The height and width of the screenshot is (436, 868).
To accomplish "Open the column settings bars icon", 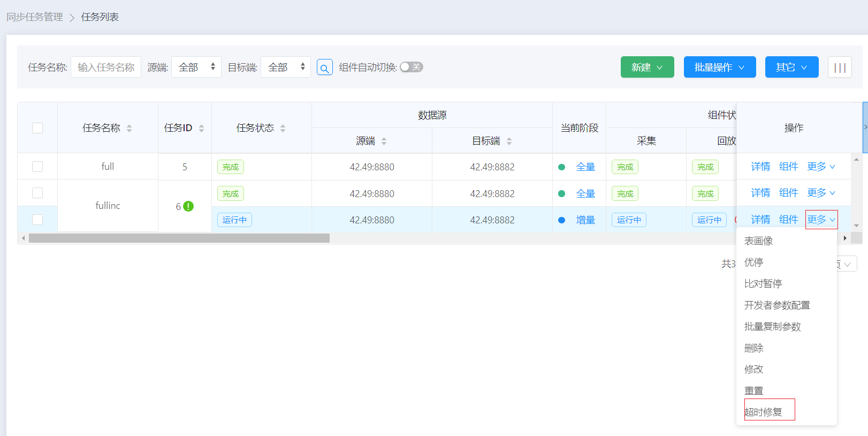I will coord(840,67).
